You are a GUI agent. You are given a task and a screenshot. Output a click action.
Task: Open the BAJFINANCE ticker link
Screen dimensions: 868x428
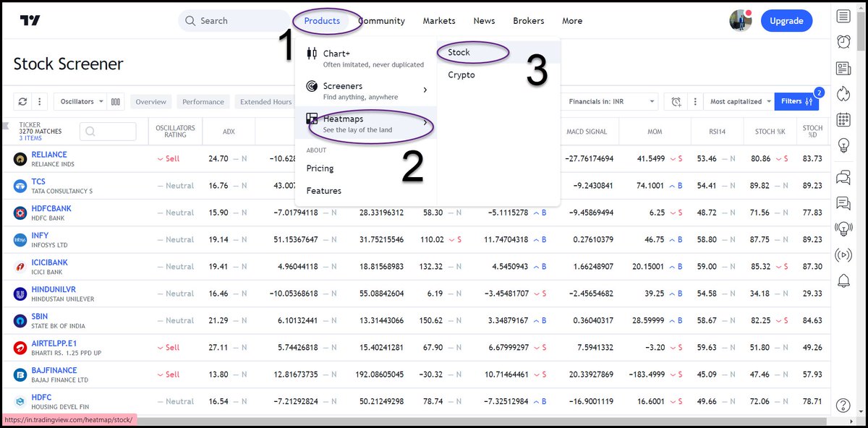pyautogui.click(x=54, y=371)
